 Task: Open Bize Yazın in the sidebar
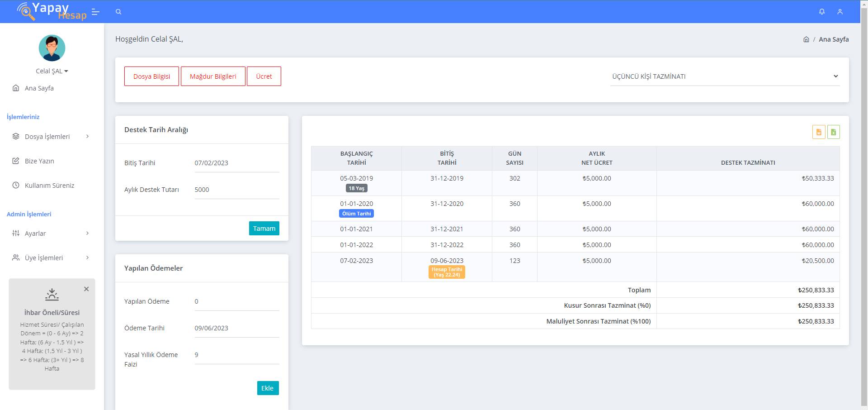(x=39, y=161)
